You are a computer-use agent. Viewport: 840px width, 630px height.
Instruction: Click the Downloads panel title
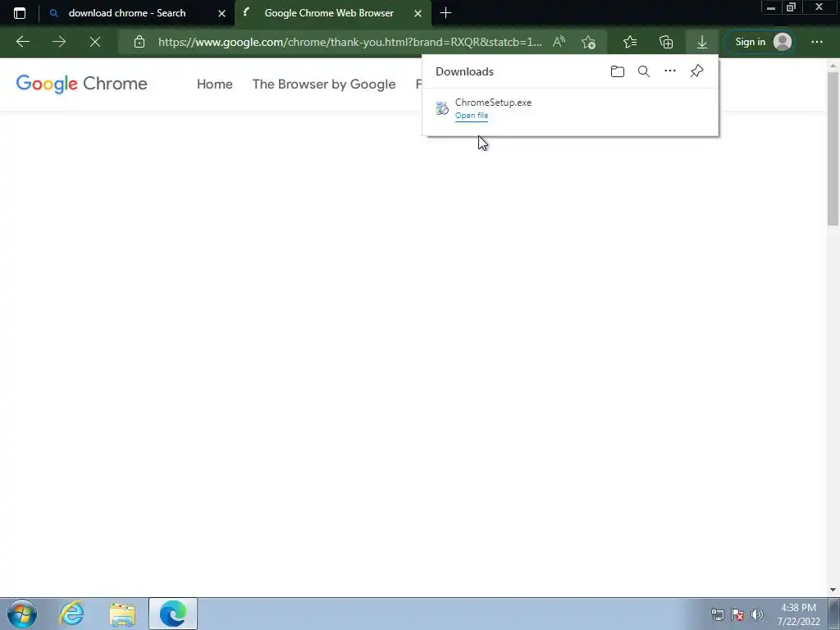click(x=464, y=72)
